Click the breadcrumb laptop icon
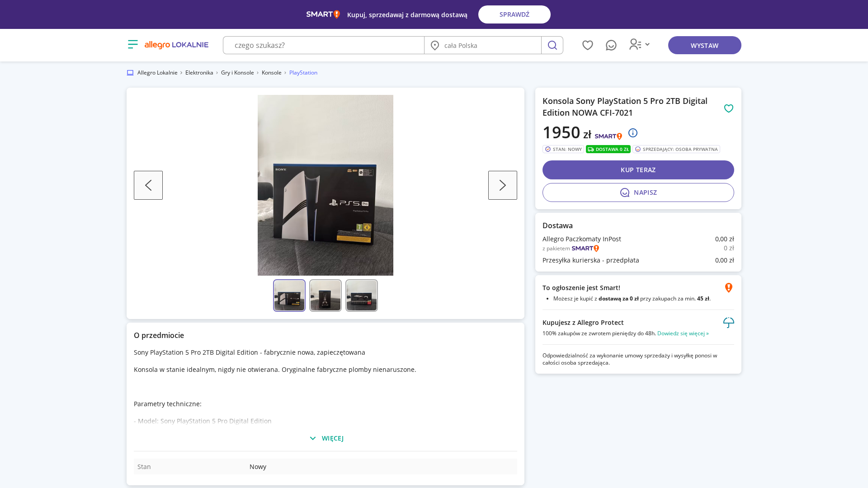This screenshot has width=868, height=488. click(130, 73)
